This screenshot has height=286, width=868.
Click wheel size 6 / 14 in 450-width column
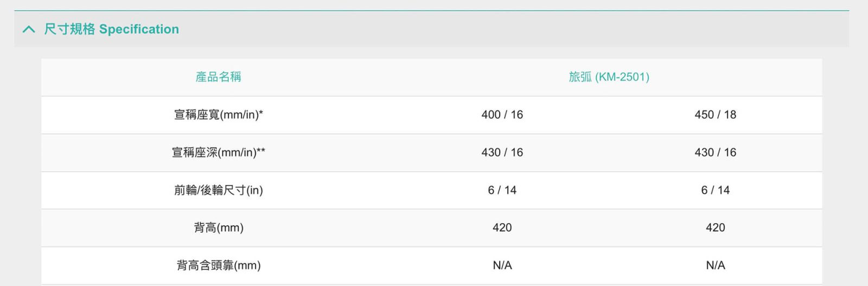(x=715, y=190)
